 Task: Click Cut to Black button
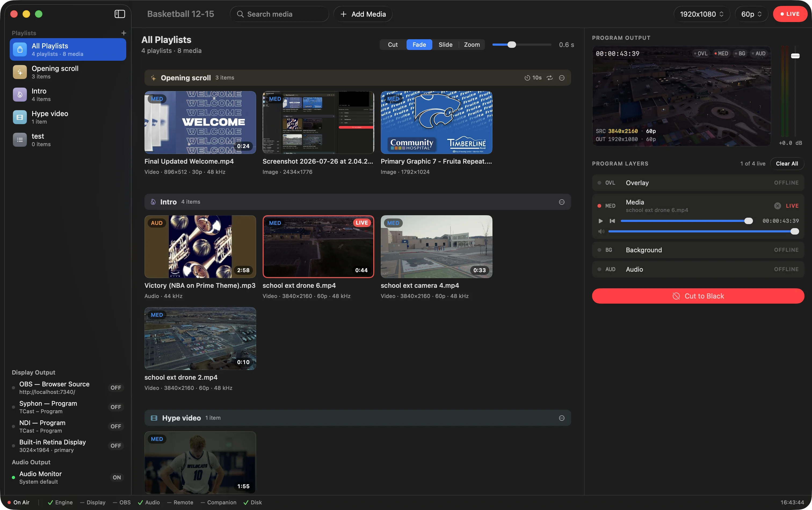tap(698, 296)
